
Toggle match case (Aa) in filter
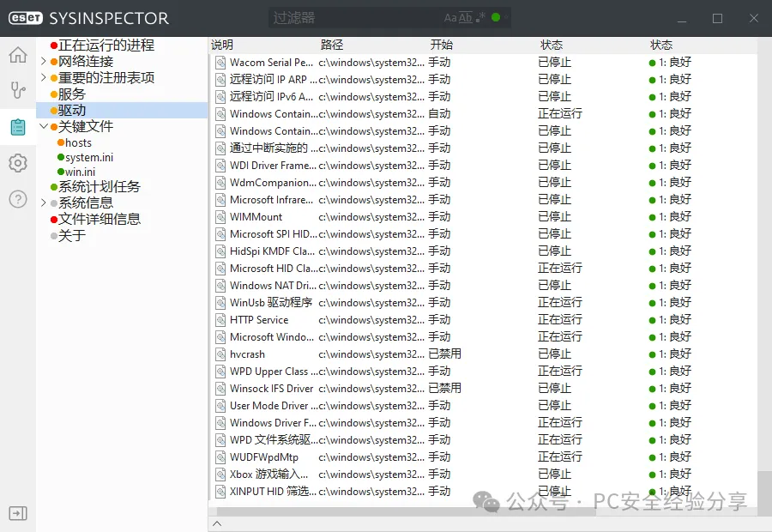(x=450, y=18)
